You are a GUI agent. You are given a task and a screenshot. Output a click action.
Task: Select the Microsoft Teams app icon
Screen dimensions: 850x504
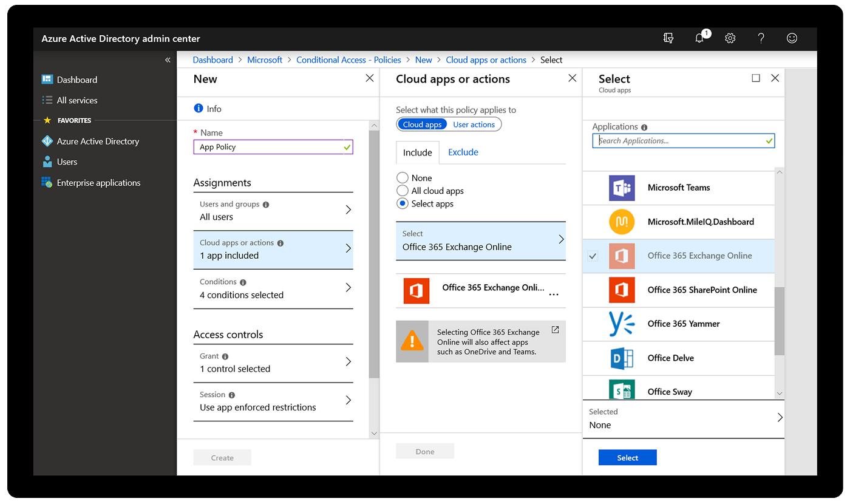[621, 188]
